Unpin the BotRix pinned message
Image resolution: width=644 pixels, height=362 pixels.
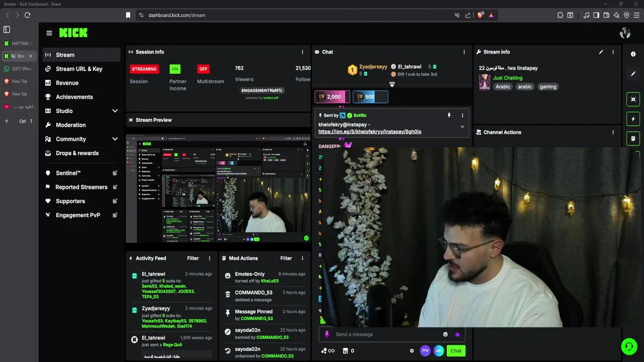click(x=449, y=115)
